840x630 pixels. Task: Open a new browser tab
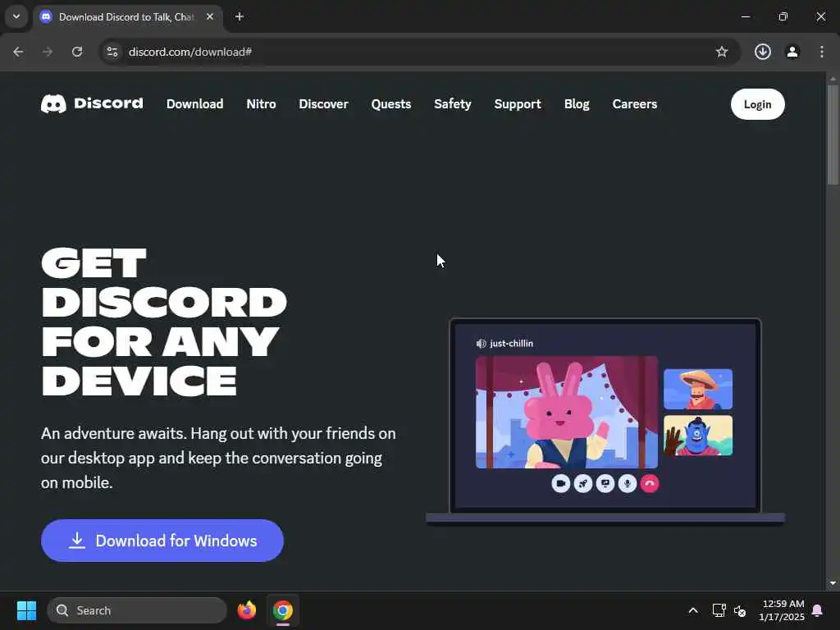click(x=240, y=16)
